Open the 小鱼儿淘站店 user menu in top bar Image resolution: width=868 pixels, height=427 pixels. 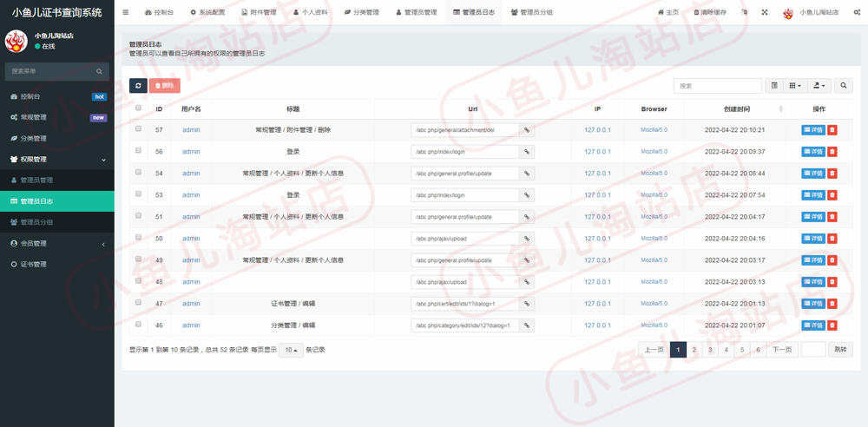812,12
